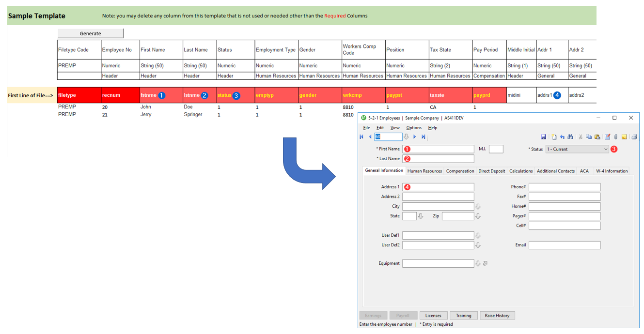The height and width of the screenshot is (334, 644).
Task: Click the paperclip attachment icon
Action: coord(615,137)
